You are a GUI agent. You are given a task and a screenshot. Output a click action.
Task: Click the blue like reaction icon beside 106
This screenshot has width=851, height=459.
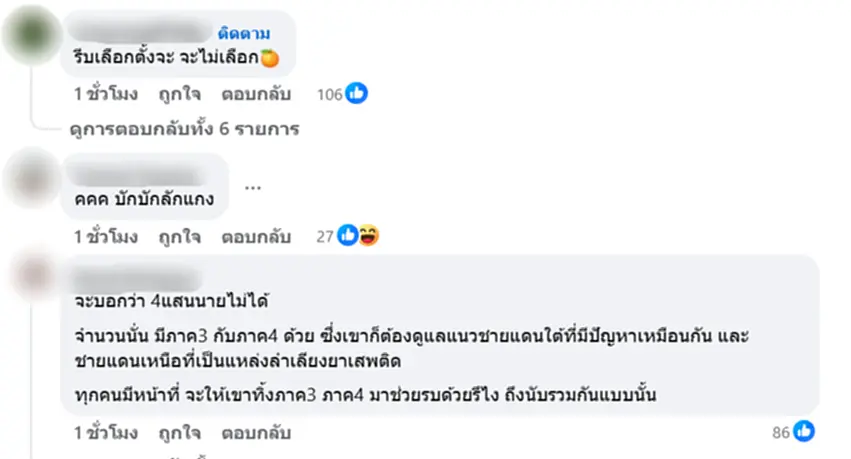[x=357, y=94]
